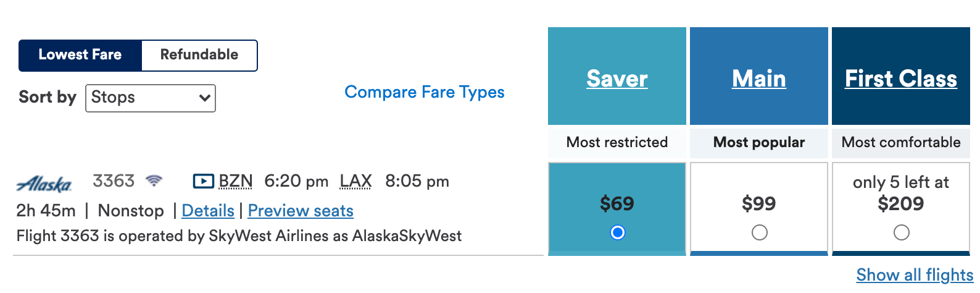Switch to the Lowest Fare tab
Screen dimensions: 980x293
tap(80, 55)
